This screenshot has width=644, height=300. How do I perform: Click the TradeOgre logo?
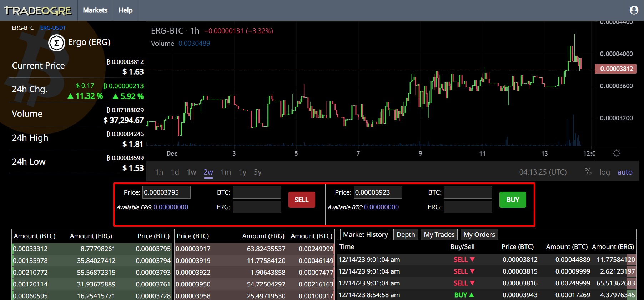pyautogui.click(x=38, y=11)
